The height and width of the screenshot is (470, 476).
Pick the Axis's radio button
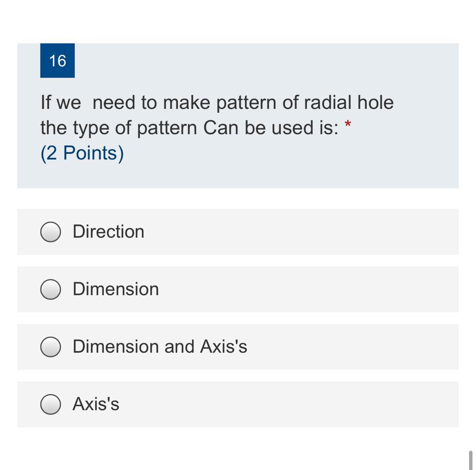point(50,404)
